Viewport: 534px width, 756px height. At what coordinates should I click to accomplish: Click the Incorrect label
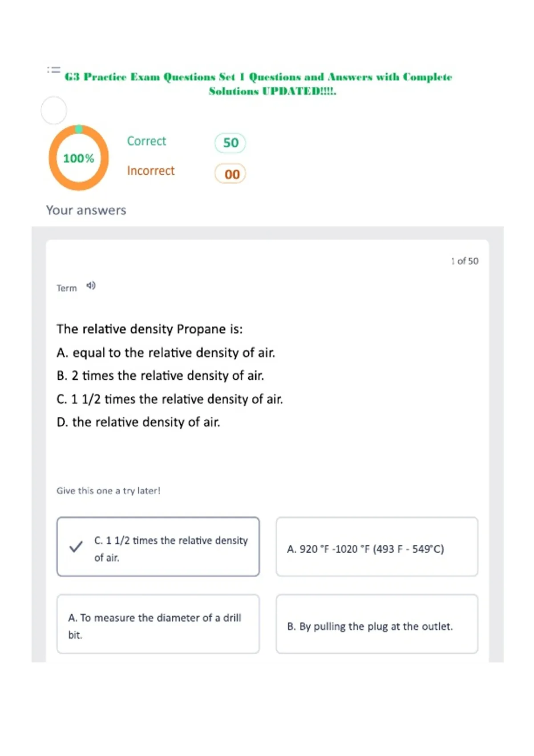[x=151, y=171]
